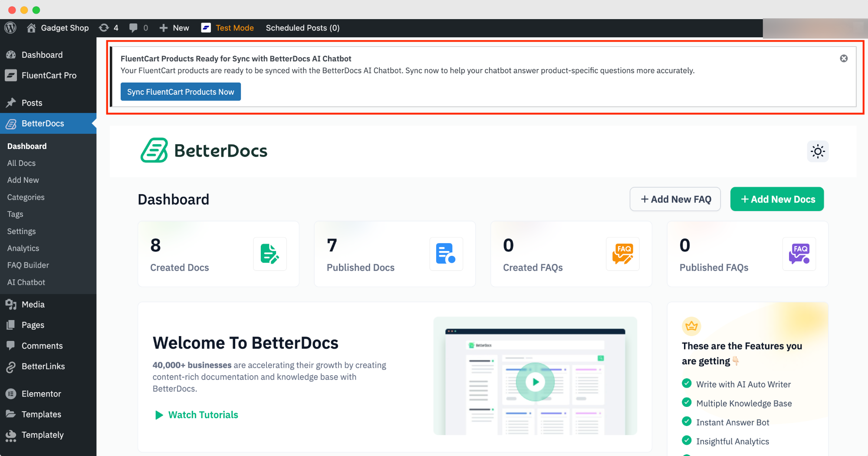Screen dimensions: 868x456
Task: Open AI Chatbot from BetterDocs submenu
Action: pos(26,282)
